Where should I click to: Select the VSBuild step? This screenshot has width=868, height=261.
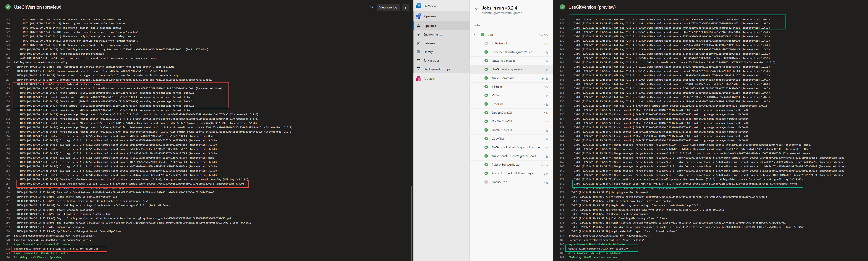pos(497,87)
